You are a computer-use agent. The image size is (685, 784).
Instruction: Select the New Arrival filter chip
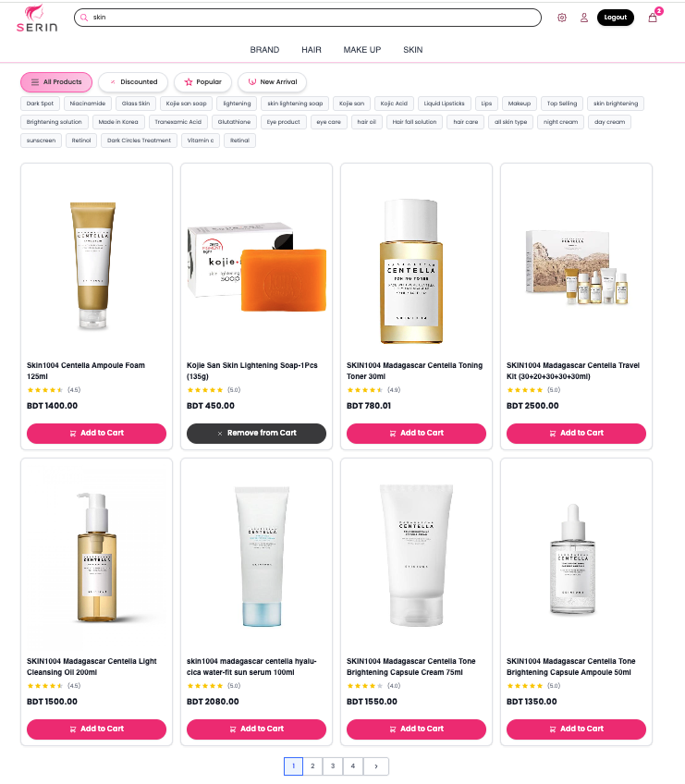pyautogui.click(x=272, y=82)
